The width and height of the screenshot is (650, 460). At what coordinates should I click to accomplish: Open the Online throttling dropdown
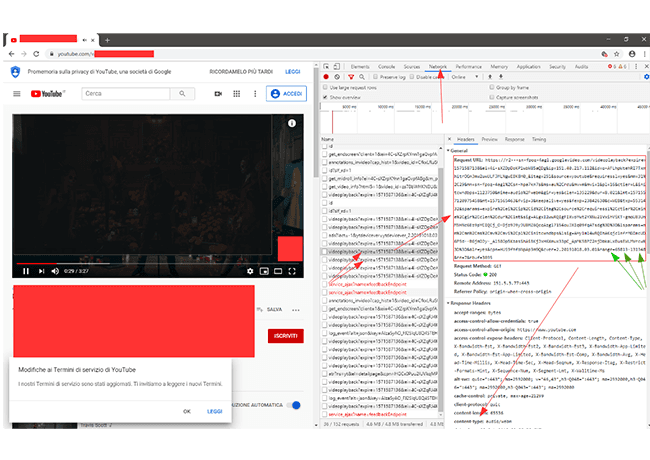(465, 77)
